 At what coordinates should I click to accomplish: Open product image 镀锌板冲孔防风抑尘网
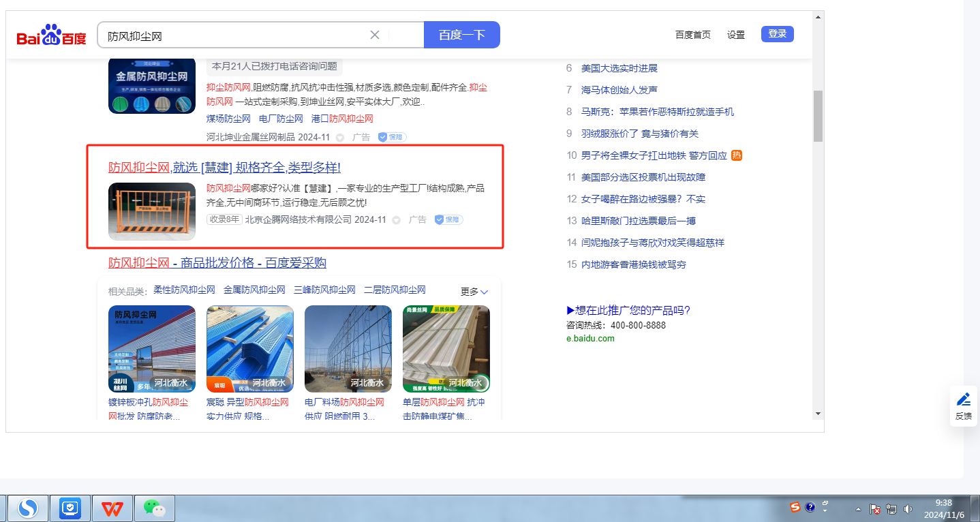pyautogui.click(x=152, y=349)
